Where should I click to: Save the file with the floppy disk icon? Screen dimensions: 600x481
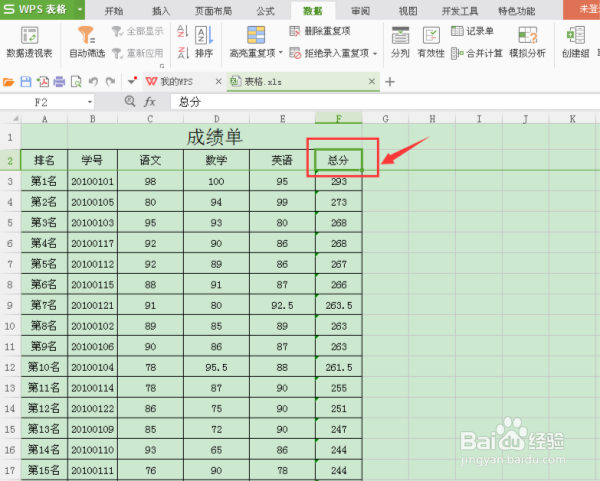pyautogui.click(x=26, y=82)
